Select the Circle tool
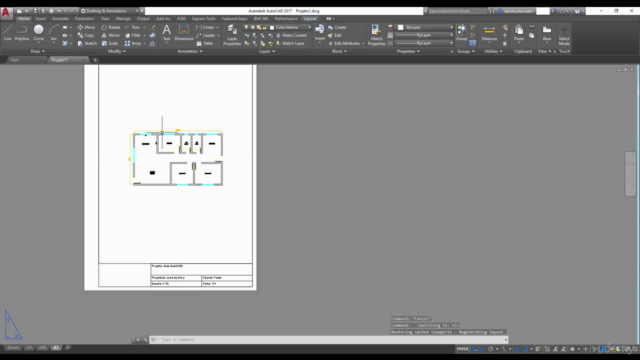Screen dimensions: 640x360 (38, 32)
